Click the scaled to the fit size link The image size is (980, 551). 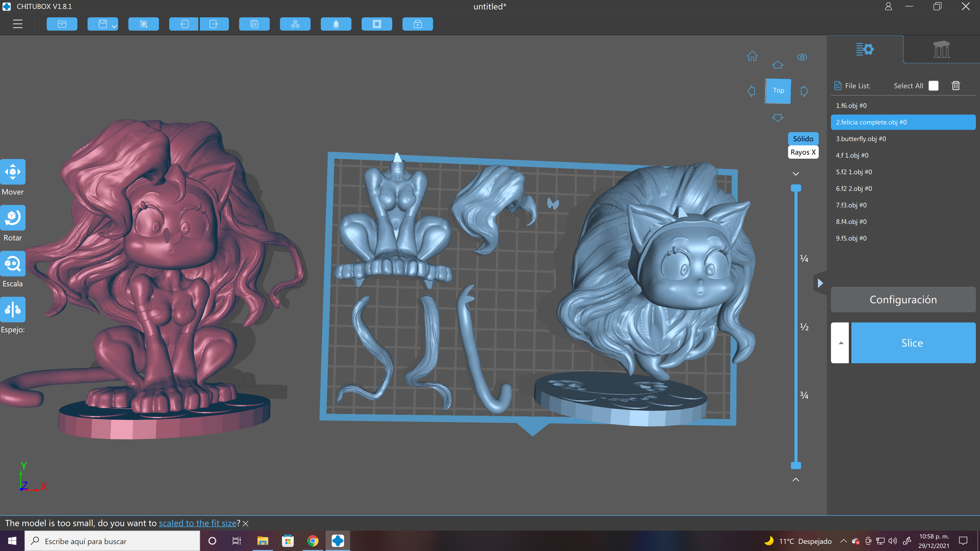click(198, 523)
